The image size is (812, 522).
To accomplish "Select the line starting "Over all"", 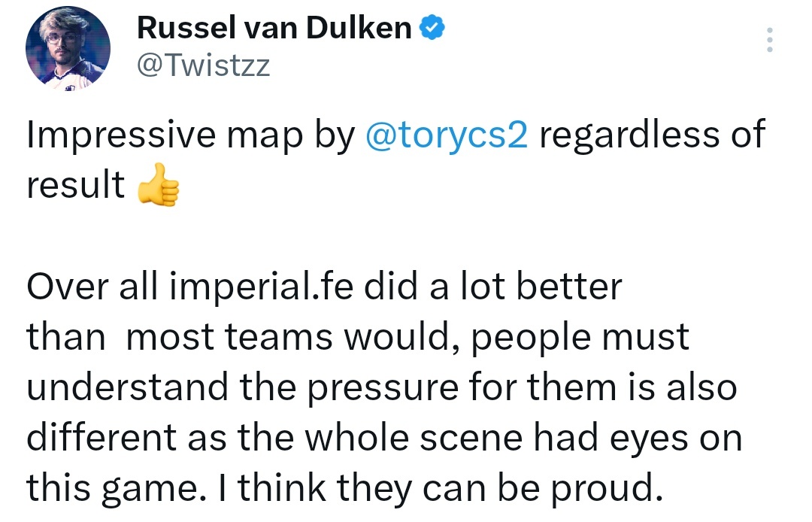I will (324, 287).
